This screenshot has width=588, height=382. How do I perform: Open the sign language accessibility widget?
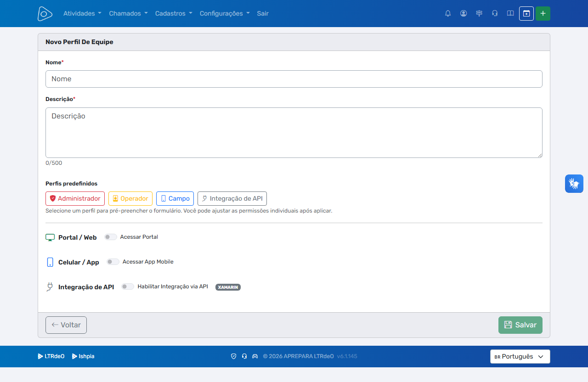click(x=574, y=184)
